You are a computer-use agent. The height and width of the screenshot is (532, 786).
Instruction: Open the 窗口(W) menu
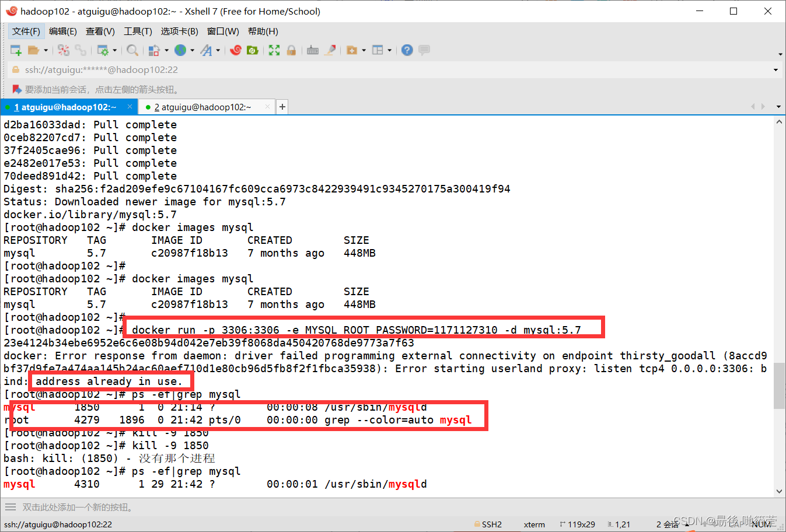point(223,32)
